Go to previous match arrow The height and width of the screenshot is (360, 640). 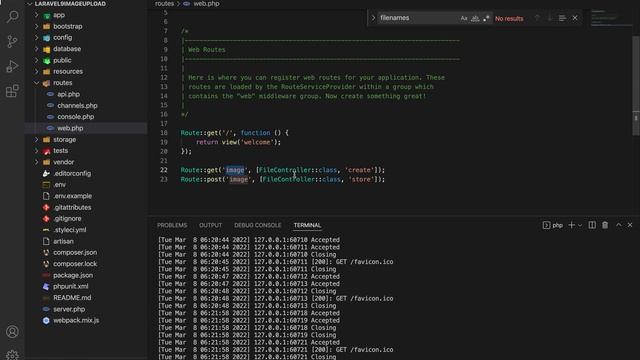538,18
